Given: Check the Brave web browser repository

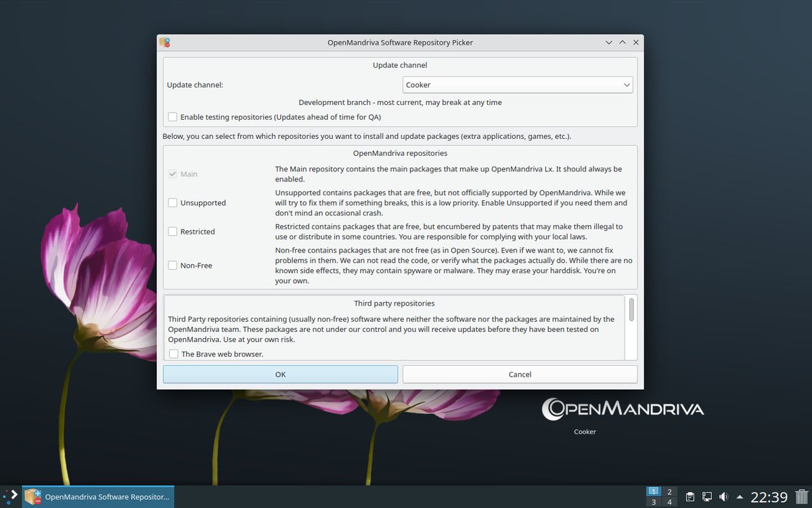Looking at the screenshot, I should click(174, 354).
